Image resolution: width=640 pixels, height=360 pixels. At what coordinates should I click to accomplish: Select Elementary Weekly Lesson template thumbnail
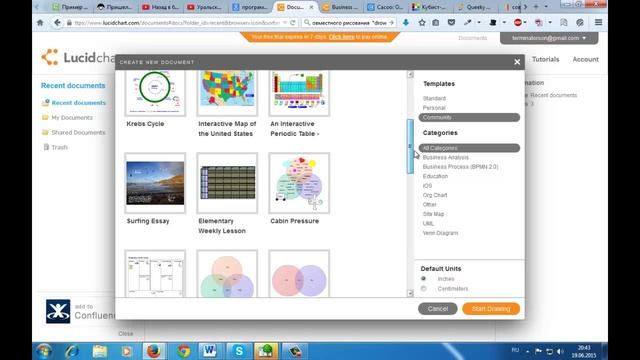227,183
